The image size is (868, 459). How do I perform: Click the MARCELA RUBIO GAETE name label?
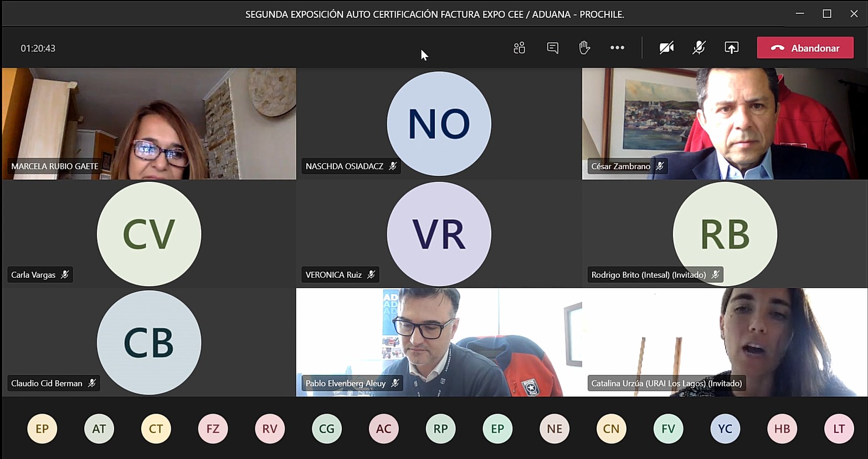tap(55, 166)
